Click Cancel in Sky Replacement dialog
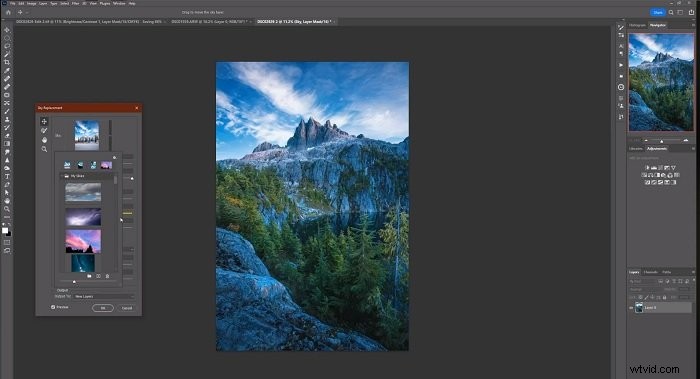700x379 pixels. pos(127,308)
